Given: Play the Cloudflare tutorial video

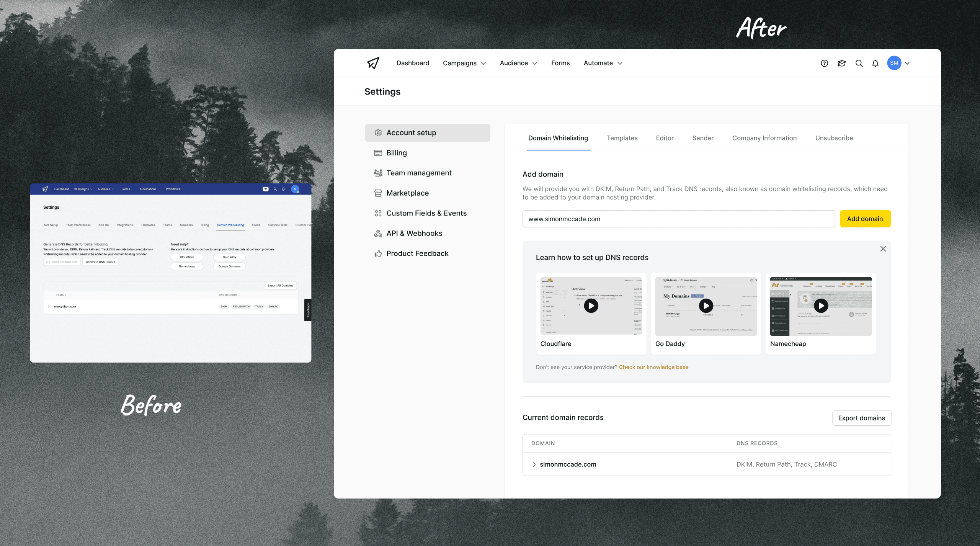Looking at the screenshot, I should click(591, 306).
